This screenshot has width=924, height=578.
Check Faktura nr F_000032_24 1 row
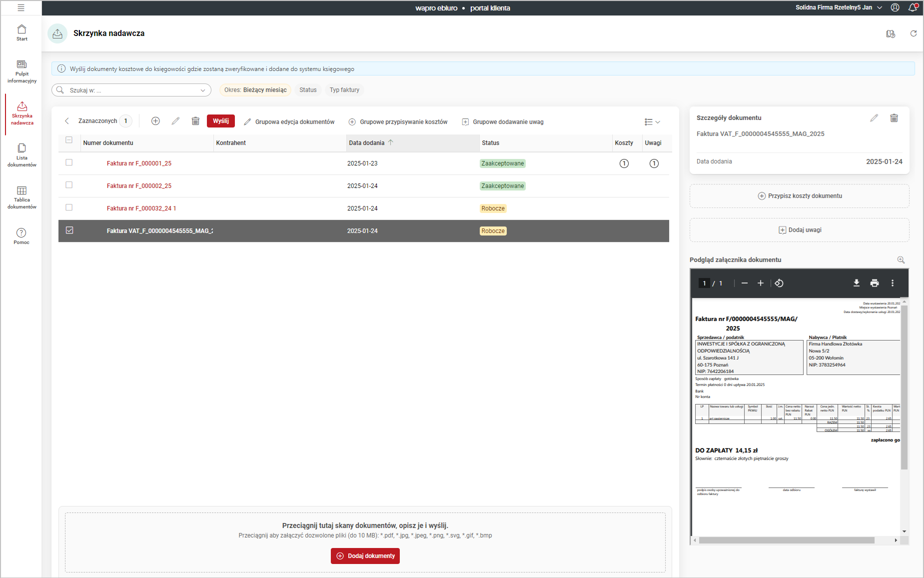(x=69, y=207)
